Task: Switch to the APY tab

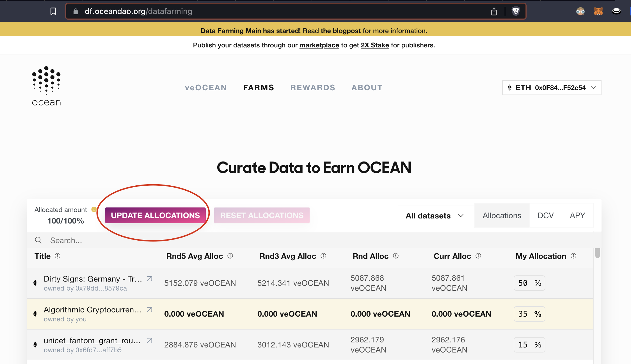Action: pos(577,215)
